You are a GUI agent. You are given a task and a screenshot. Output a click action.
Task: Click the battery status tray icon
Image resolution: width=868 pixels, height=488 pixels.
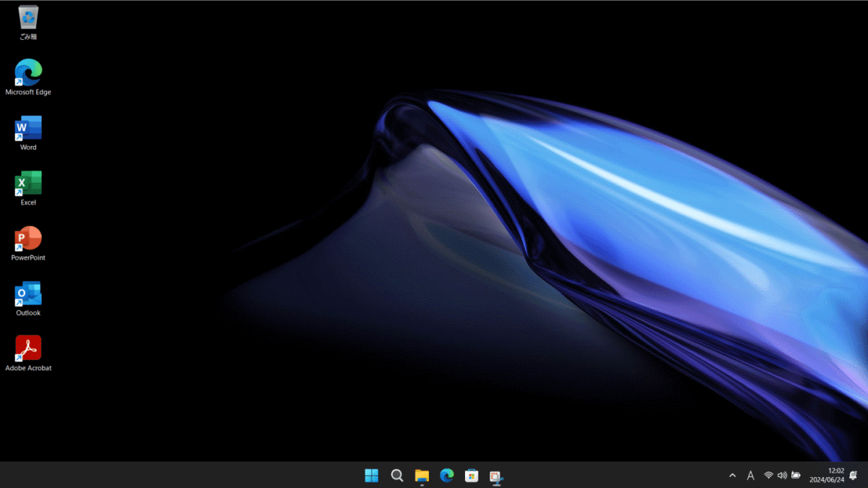796,475
